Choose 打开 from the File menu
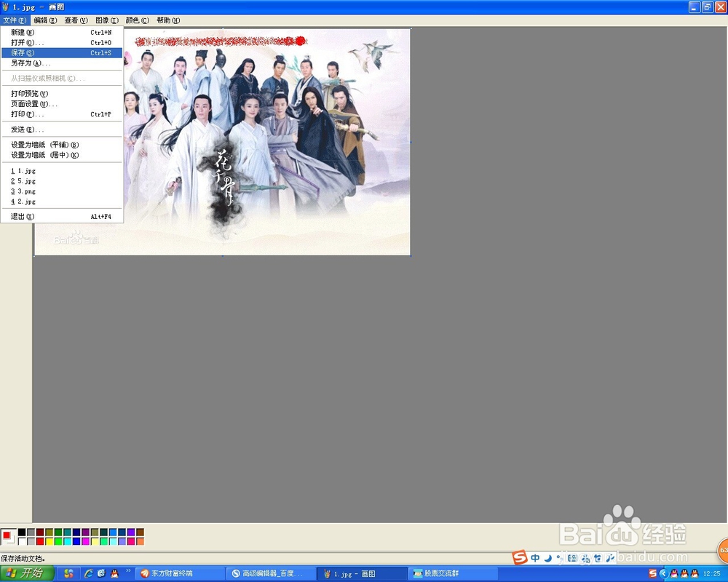Screen dimensions: 728x582 point(62,43)
